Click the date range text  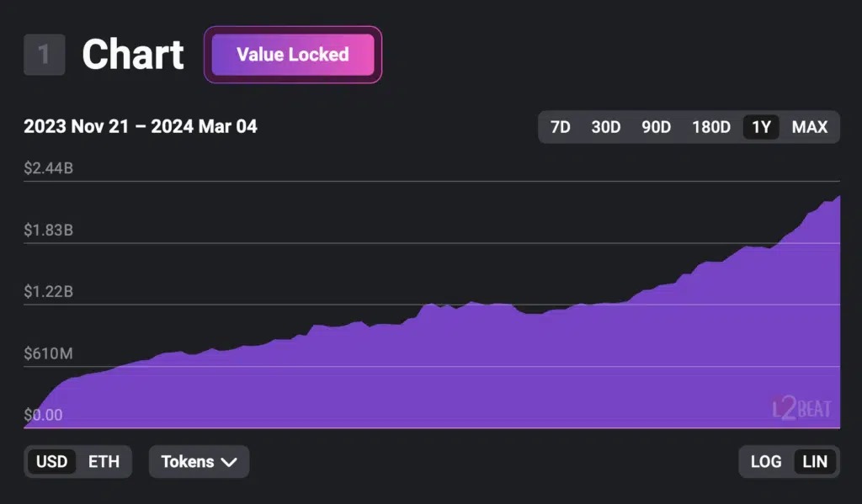click(141, 127)
